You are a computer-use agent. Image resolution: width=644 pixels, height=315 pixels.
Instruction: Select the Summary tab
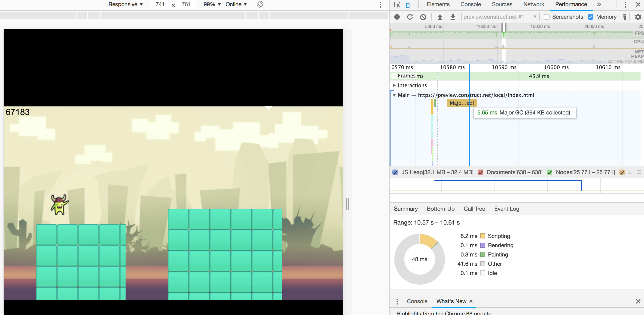[406, 209]
